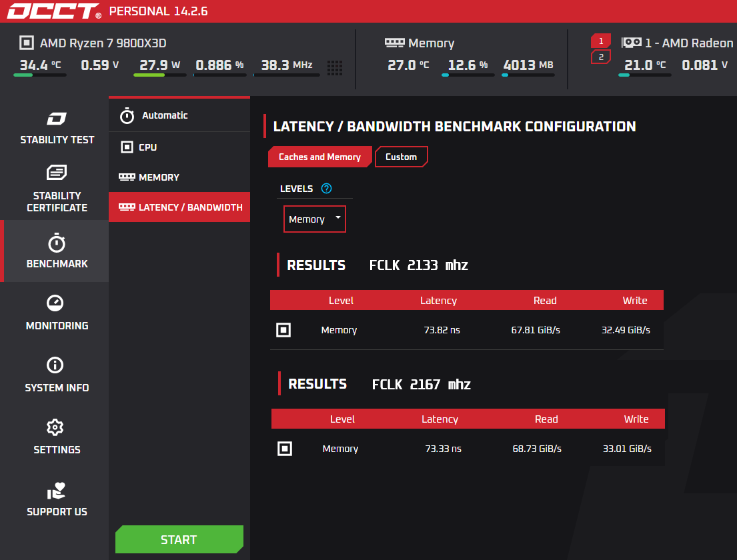Click the 21.0 °C GPU temperature value
The image size is (737, 560).
click(645, 65)
